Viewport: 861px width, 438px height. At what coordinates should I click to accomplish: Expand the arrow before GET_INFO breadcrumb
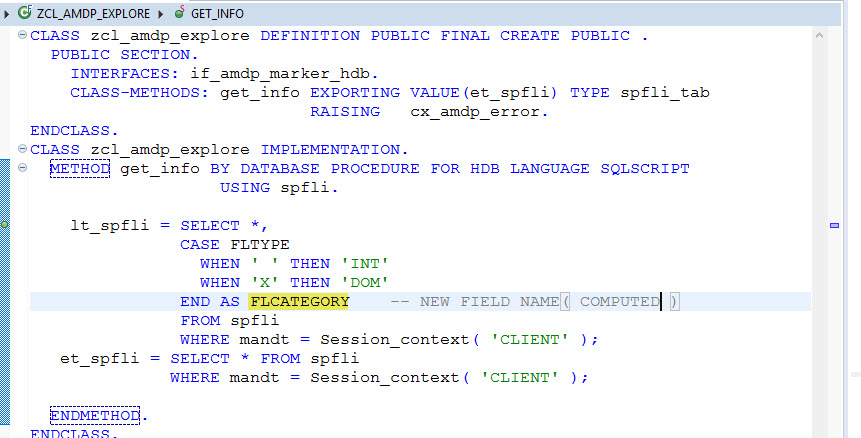[x=161, y=14]
